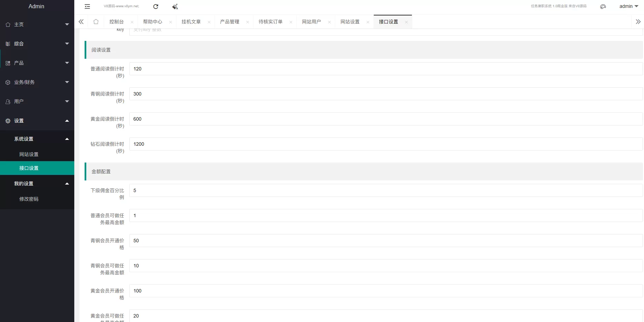Close the 帮助中心 tab

pyautogui.click(x=171, y=22)
